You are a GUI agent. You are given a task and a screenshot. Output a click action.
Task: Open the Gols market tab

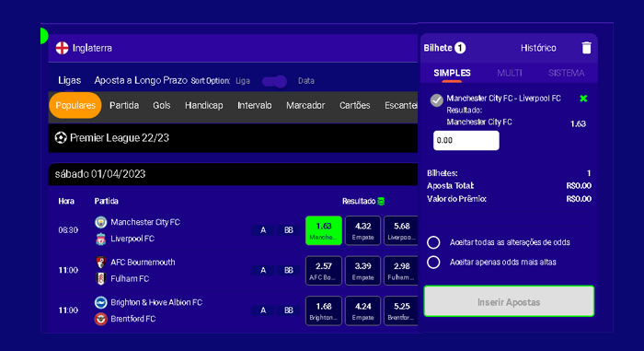(161, 105)
